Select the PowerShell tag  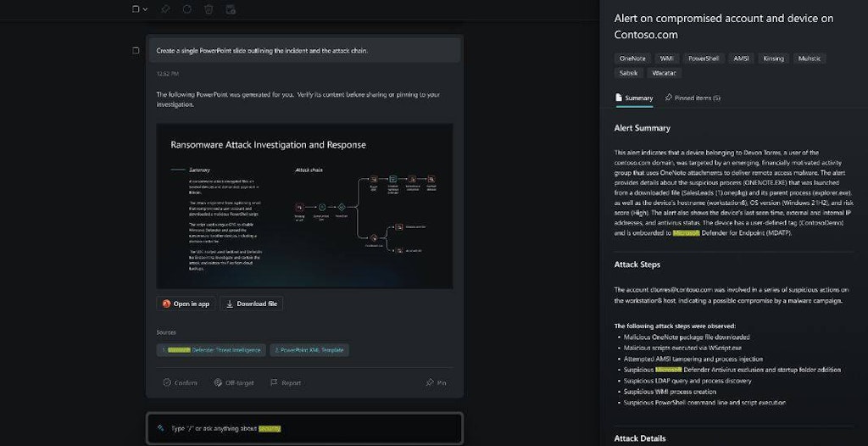pyautogui.click(x=703, y=59)
